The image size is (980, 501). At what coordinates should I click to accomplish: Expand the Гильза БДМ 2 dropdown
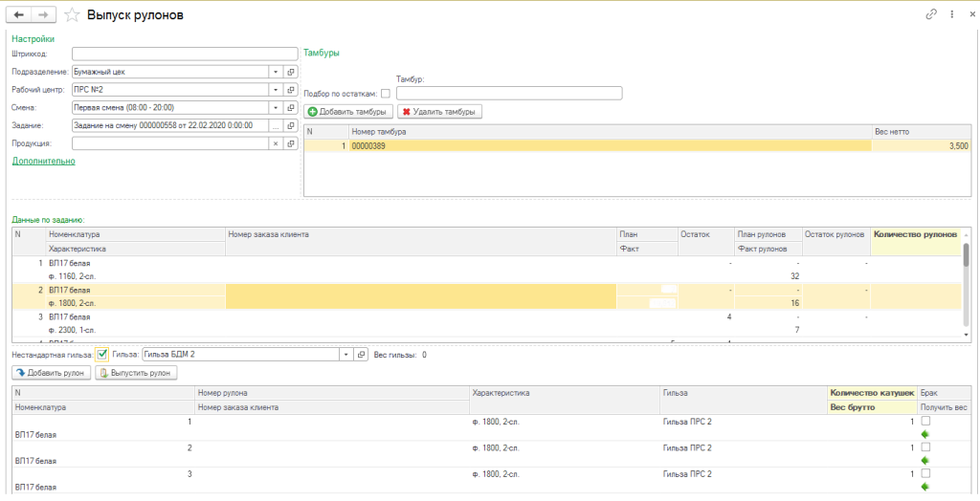[346, 355]
